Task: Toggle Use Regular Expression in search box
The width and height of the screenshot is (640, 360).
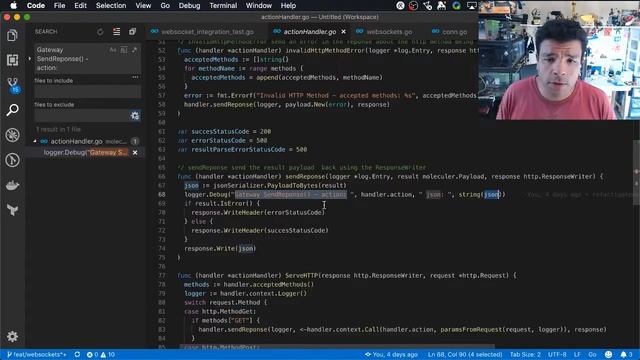Action: pyautogui.click(x=134, y=50)
